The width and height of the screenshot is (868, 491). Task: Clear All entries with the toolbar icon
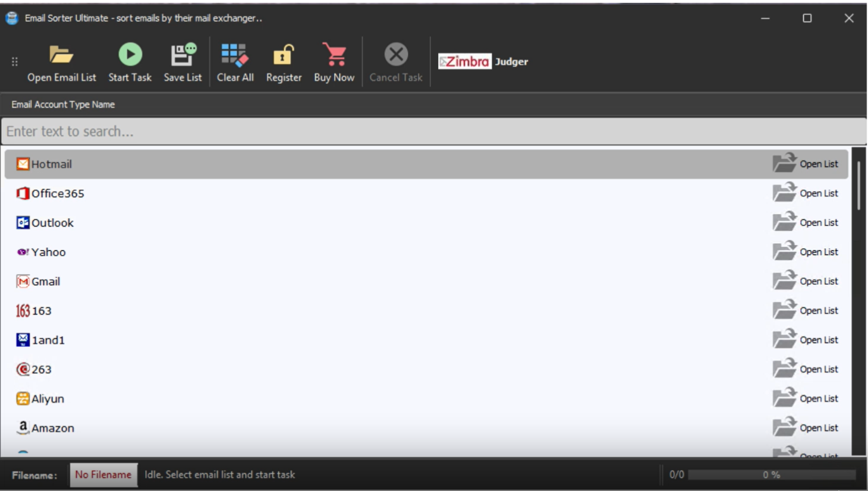[235, 62]
